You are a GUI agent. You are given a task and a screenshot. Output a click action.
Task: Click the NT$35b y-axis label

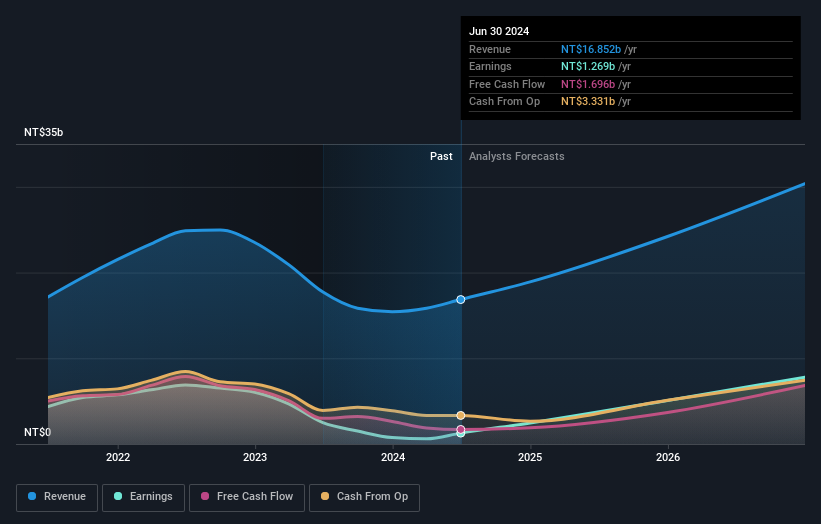point(43,132)
